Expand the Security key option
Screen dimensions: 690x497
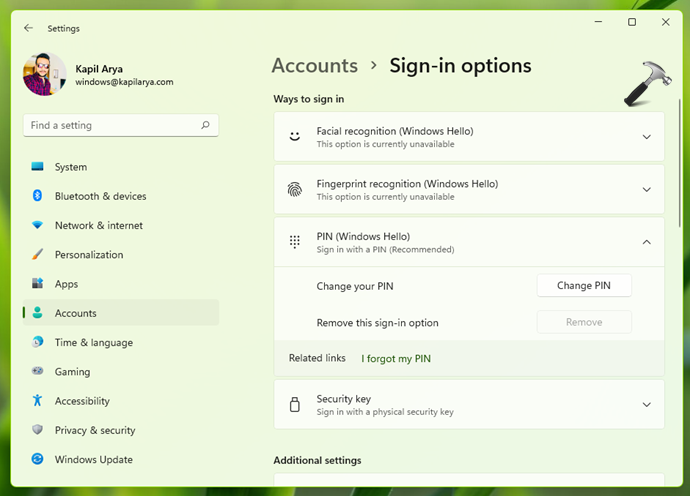[646, 405]
